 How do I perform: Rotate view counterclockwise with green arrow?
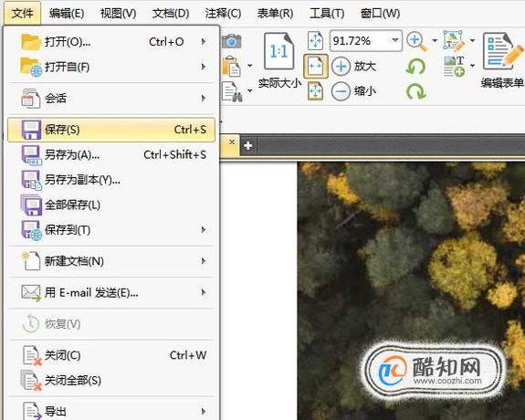pyautogui.click(x=415, y=67)
